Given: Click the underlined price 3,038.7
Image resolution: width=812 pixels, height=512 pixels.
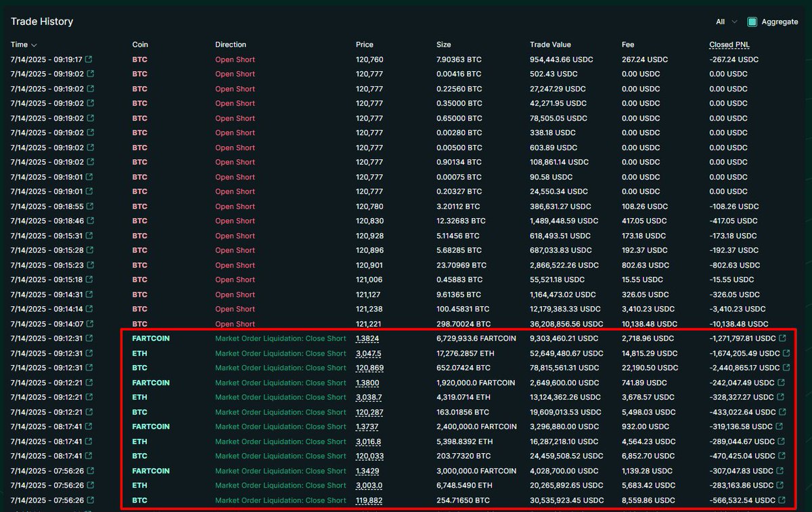Looking at the screenshot, I should click(369, 397).
